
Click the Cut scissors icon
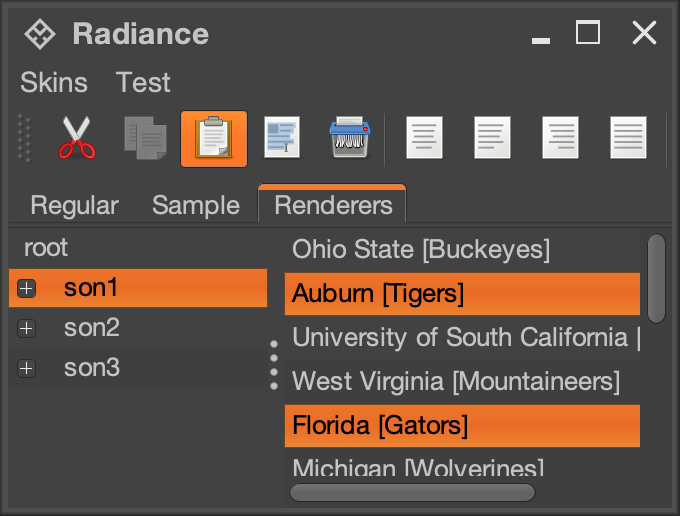[77, 138]
